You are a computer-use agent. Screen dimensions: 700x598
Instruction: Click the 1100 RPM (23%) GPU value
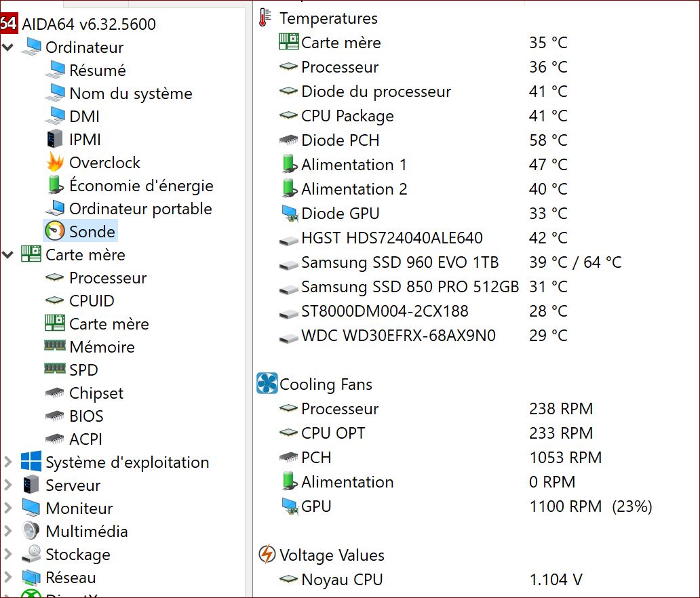pyautogui.click(x=591, y=506)
